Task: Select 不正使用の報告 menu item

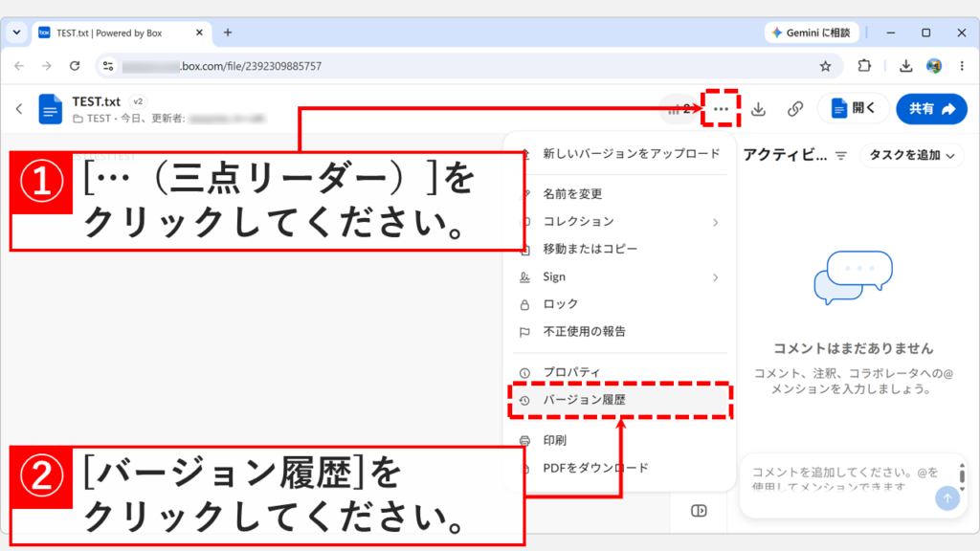Action: [x=620, y=331]
